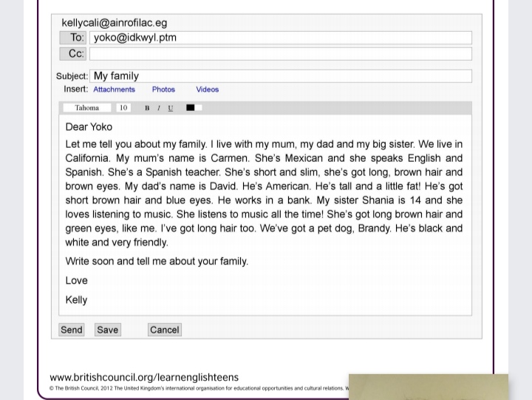Screen dimensions: 532x400
Task: Click the Attachments insert link
Action: 114,89
